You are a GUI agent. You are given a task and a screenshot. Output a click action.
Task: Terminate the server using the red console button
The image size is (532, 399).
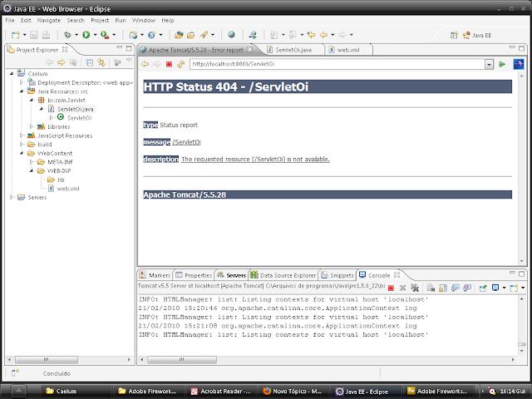click(392, 287)
